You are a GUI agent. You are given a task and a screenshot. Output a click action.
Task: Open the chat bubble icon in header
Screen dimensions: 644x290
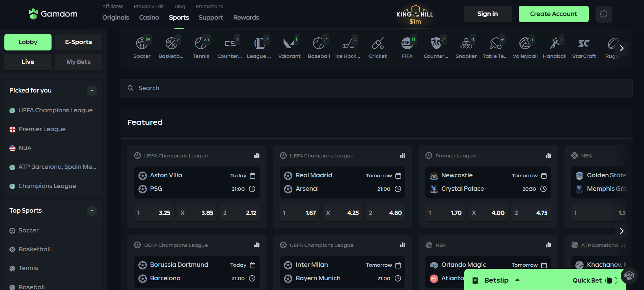604,14
